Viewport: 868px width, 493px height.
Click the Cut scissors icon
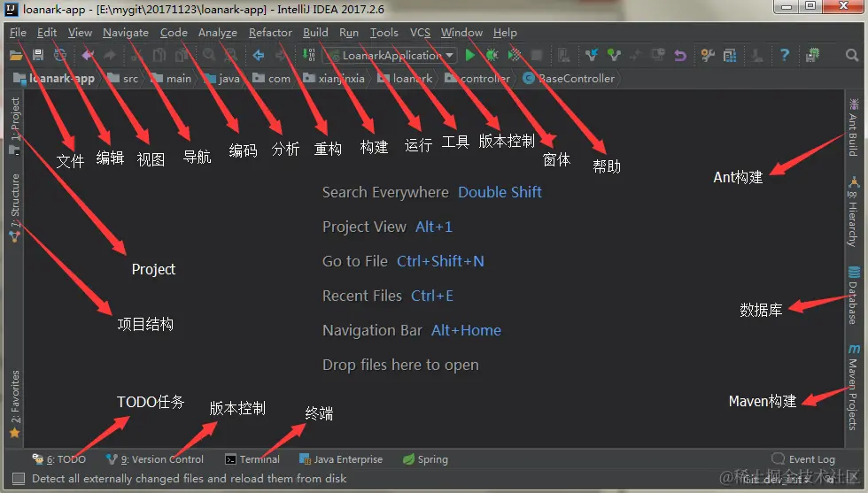(136, 55)
